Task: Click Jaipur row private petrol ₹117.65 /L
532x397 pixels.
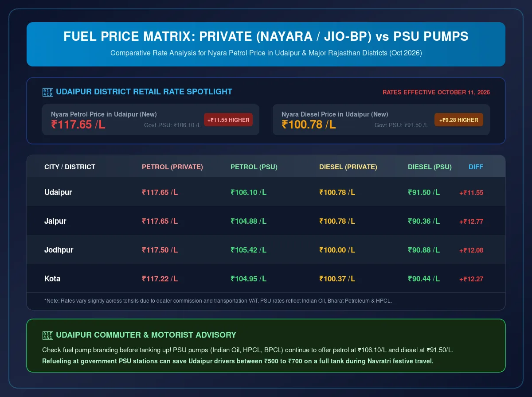Action: click(x=160, y=221)
